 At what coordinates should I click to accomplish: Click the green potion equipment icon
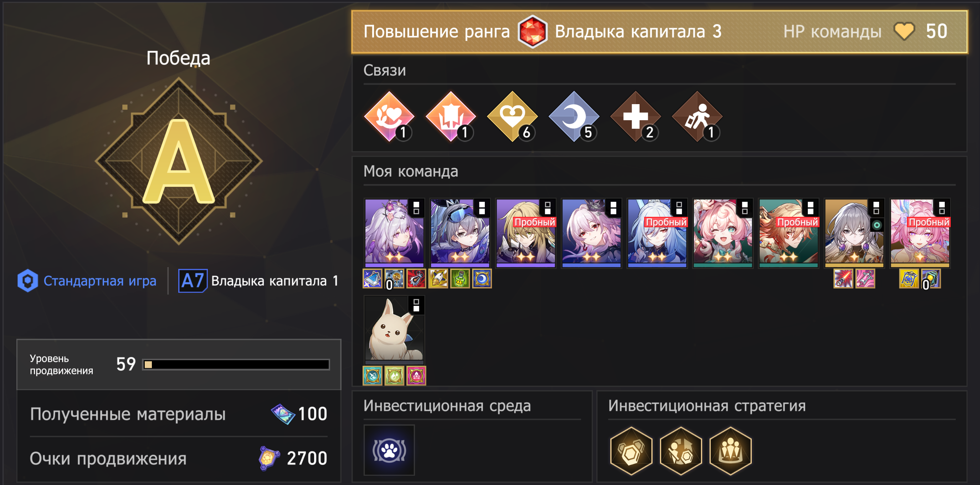point(460,279)
